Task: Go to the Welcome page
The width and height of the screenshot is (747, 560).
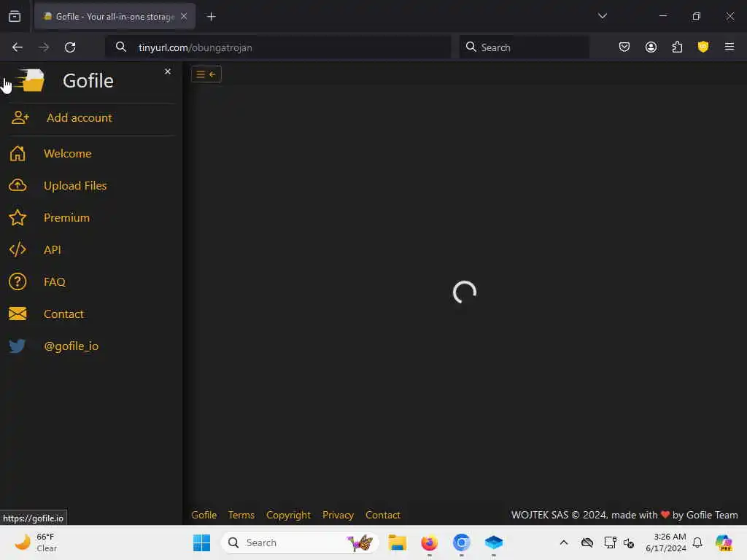Action: (68, 153)
